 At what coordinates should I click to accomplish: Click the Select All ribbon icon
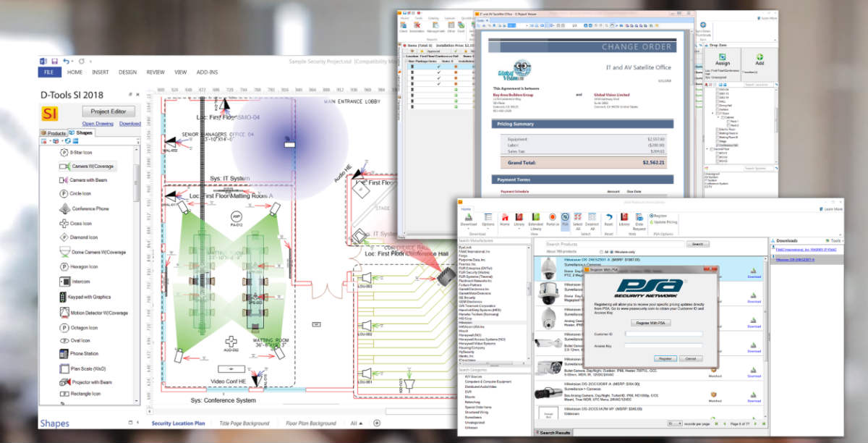pos(577,220)
